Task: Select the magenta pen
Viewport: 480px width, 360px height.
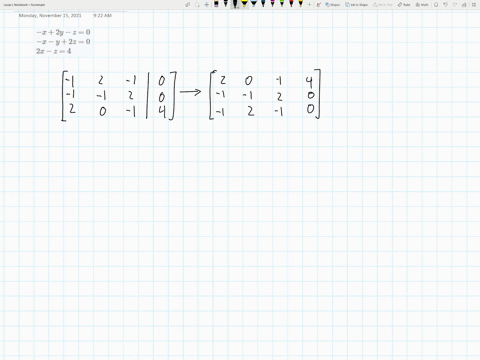Action: (x=272, y=4)
